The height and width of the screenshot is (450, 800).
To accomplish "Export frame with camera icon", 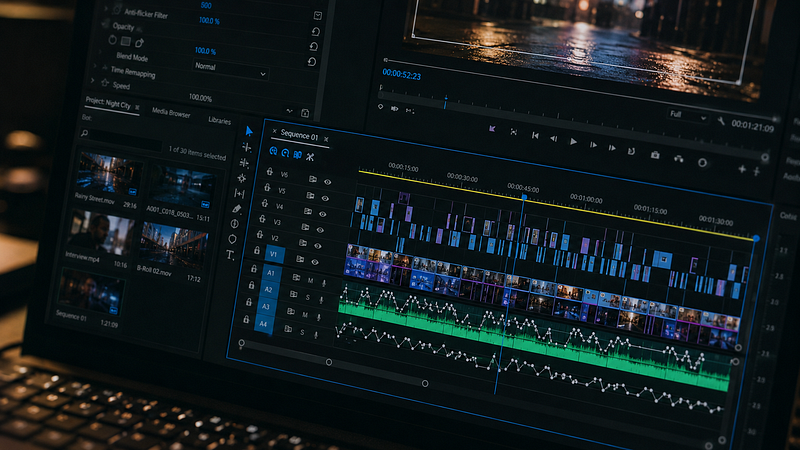I will pos(655,155).
